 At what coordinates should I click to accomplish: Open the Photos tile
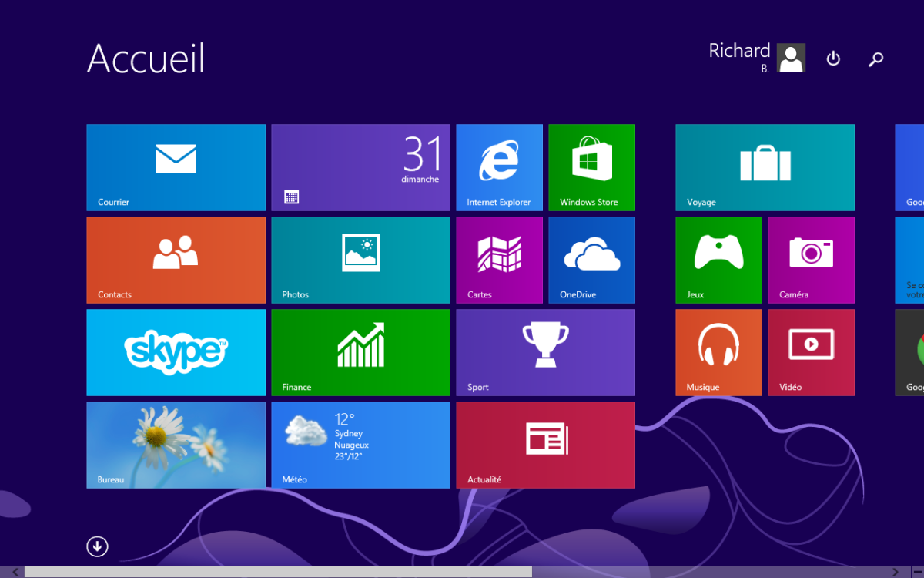coord(360,260)
